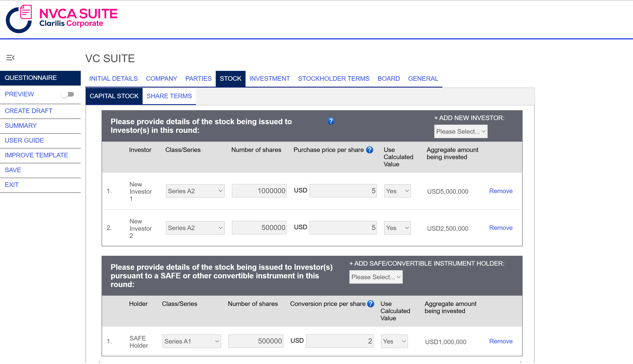Remove New Investor 1 from the round
This screenshot has height=364, width=633.
tap(500, 191)
